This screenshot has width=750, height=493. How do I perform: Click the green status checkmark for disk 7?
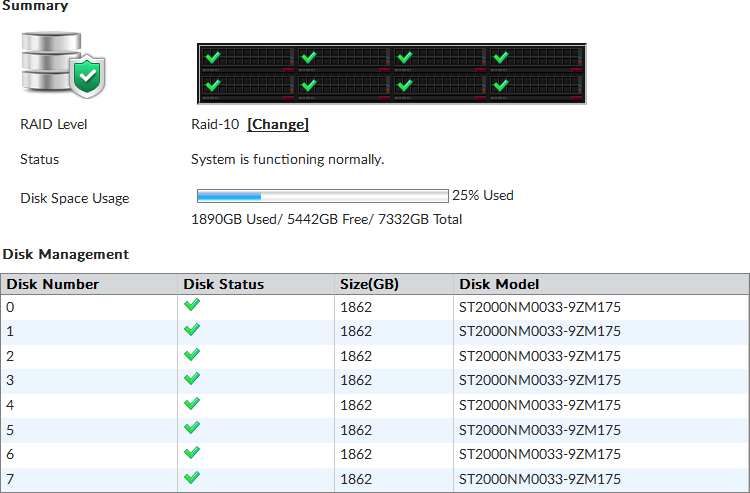192,478
